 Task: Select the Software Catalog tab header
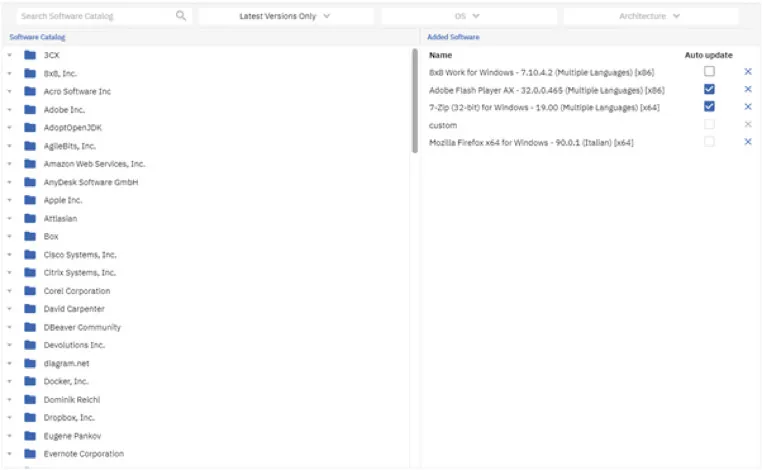click(37, 37)
